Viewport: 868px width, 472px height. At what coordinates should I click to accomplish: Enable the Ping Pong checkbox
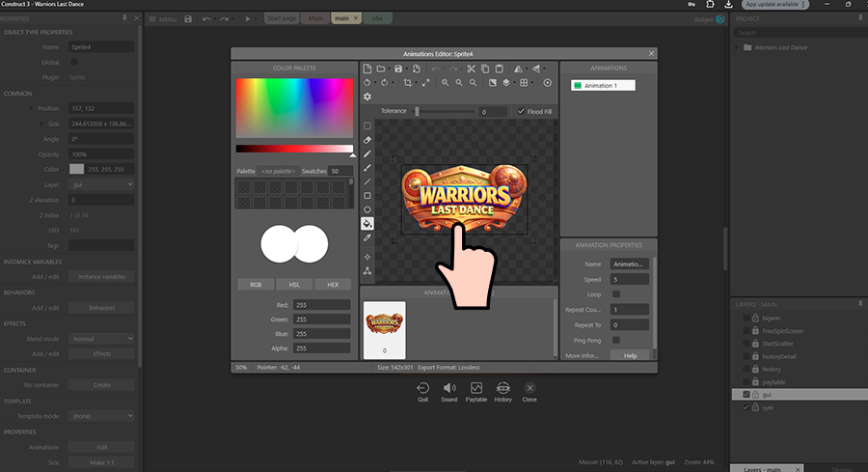pyautogui.click(x=616, y=340)
